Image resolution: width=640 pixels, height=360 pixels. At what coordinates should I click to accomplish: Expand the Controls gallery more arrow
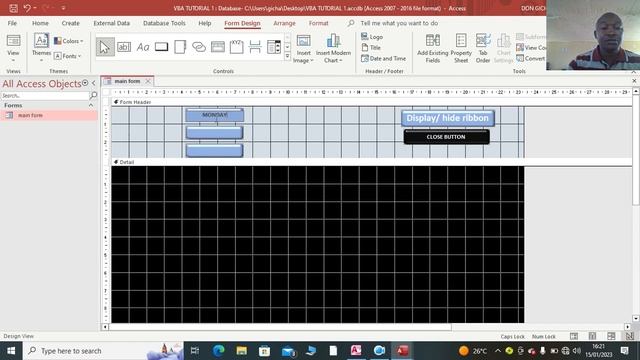point(287,56)
